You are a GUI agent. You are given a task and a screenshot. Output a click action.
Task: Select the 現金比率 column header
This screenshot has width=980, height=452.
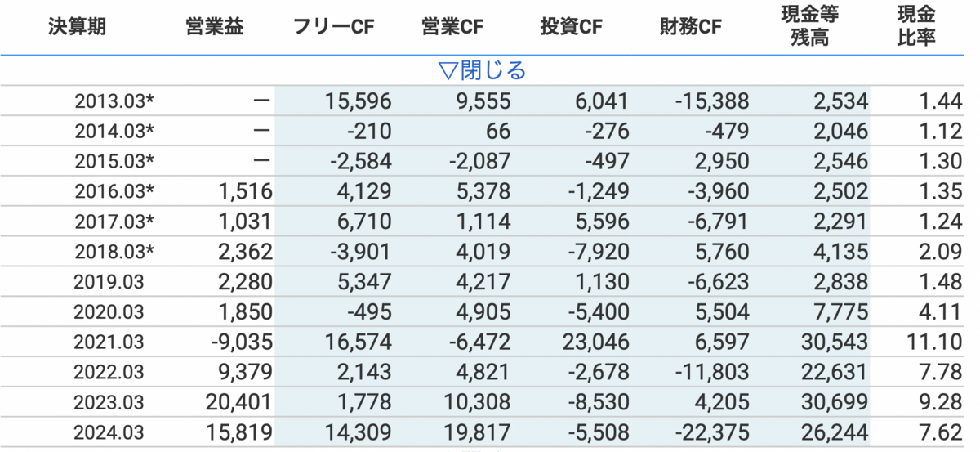pyautogui.click(x=916, y=27)
